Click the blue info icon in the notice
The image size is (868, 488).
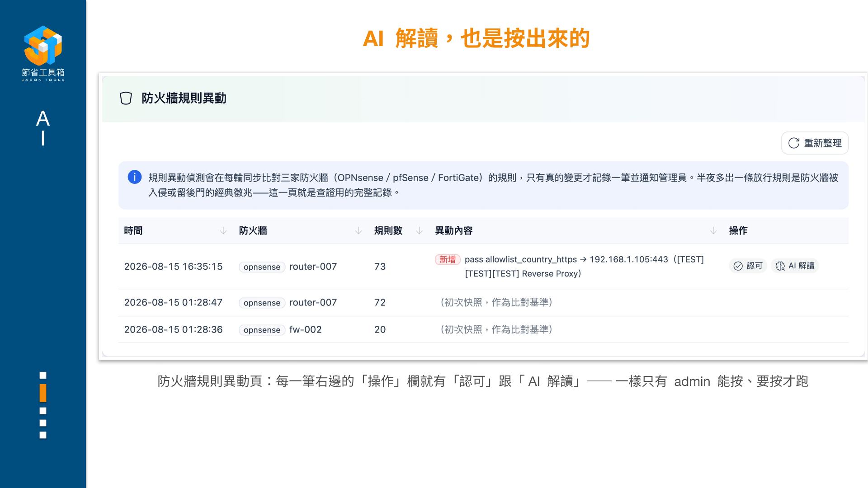135,177
